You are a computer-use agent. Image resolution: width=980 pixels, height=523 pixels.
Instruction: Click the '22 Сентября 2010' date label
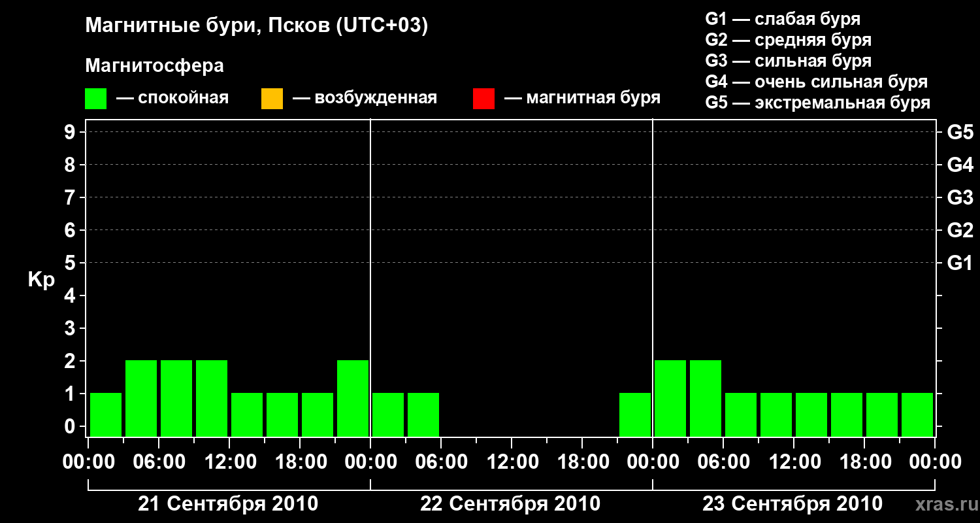[x=510, y=504]
